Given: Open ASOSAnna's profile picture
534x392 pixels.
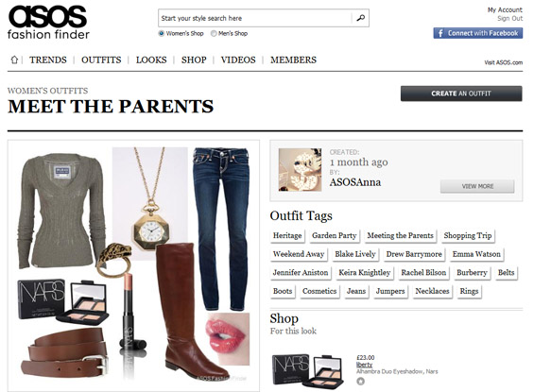Looking at the screenshot, I should (300, 170).
